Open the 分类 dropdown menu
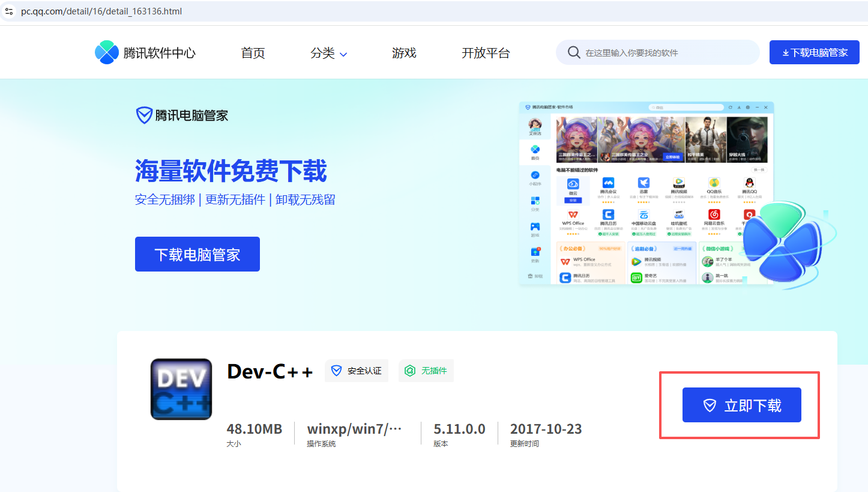 click(329, 53)
